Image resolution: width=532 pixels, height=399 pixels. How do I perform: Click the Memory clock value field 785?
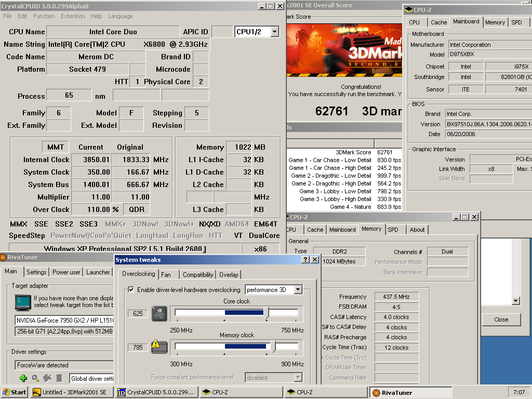tap(138, 347)
